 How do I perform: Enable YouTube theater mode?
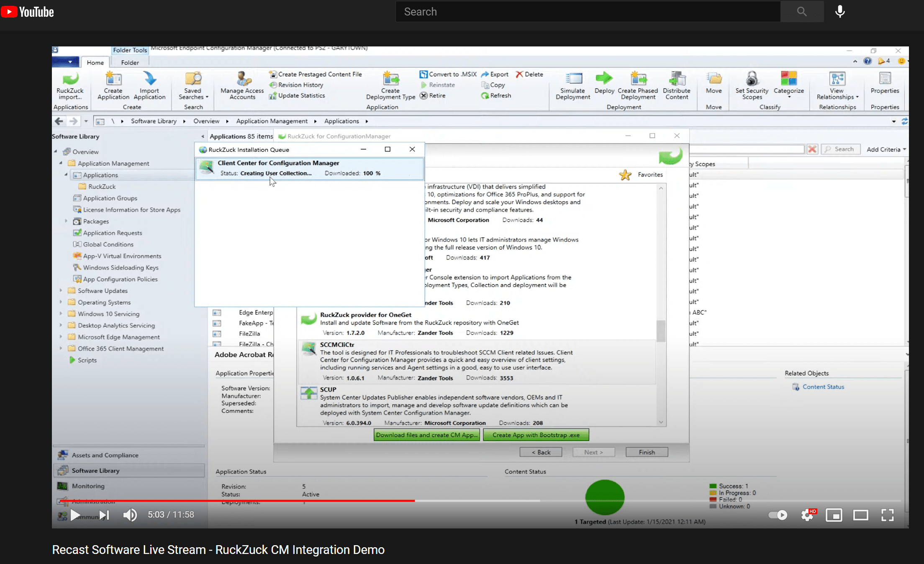pos(860,515)
